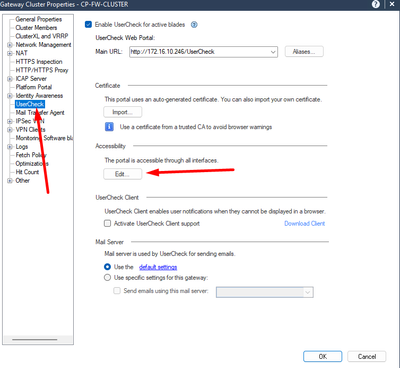
Task: Click the Accessibility Edit button
Action: tap(123, 174)
